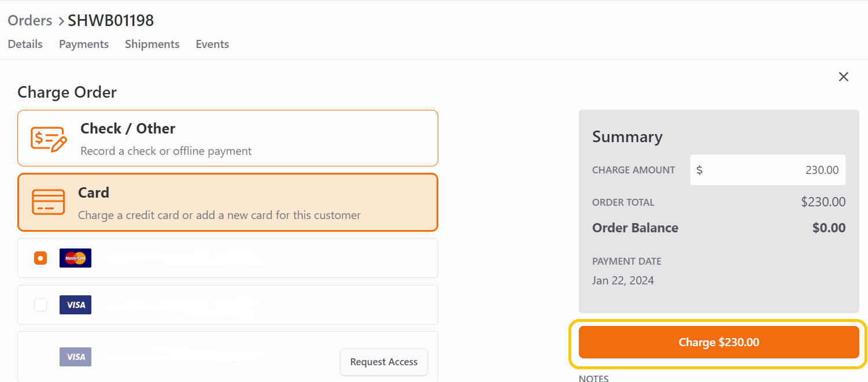Open the Details tab
Screen dimensions: 868x382
[x=25, y=44]
